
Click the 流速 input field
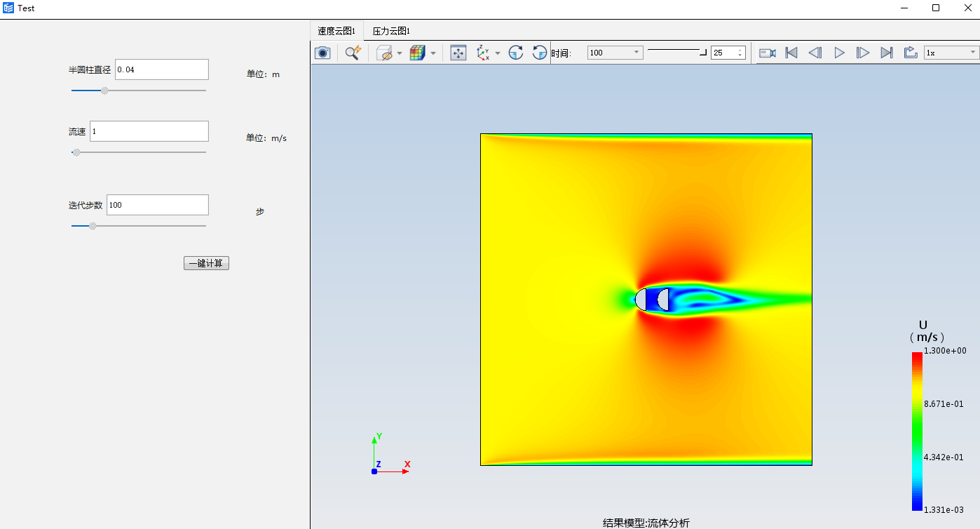[x=149, y=131]
